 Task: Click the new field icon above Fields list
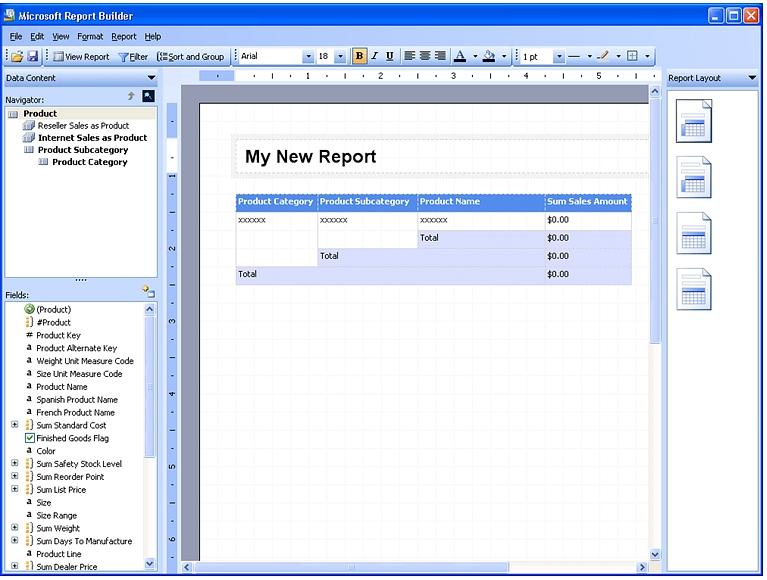(x=148, y=292)
